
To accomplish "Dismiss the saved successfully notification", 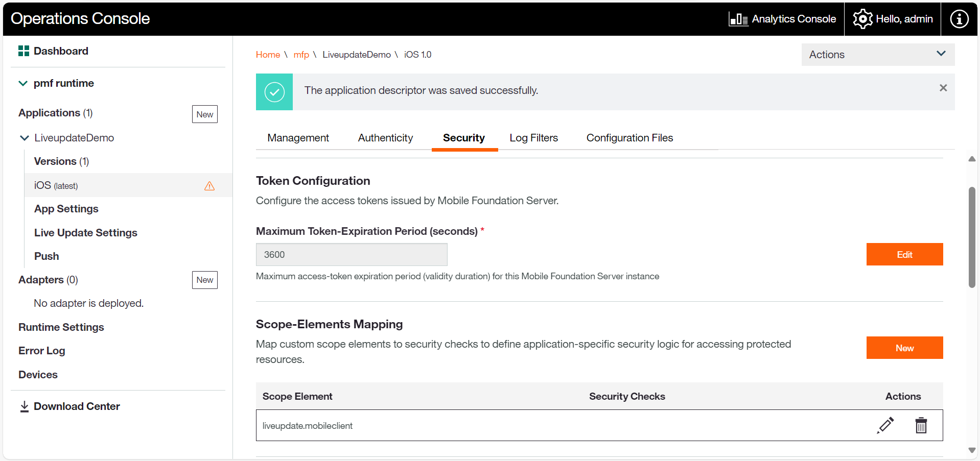I will (x=943, y=88).
